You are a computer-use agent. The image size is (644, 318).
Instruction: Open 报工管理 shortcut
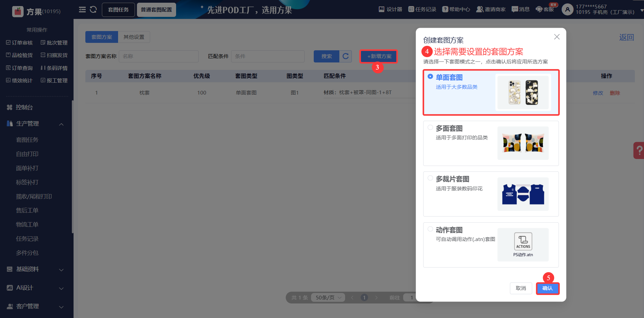pyautogui.click(x=54, y=80)
